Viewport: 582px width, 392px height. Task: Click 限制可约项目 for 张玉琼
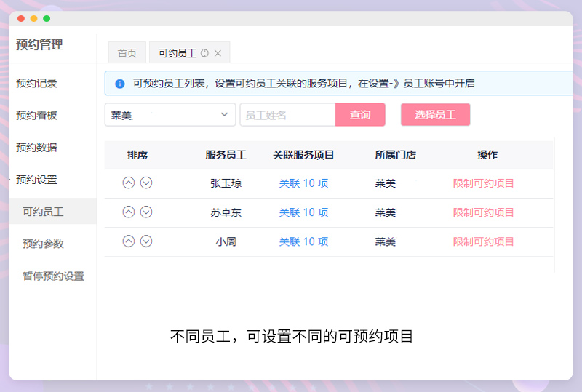[483, 183]
